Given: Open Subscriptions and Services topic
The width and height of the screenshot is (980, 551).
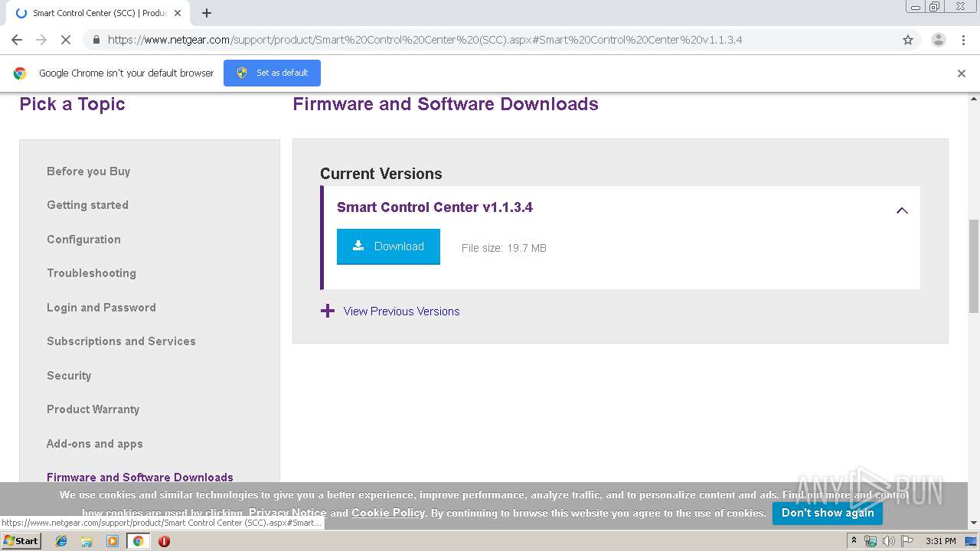Looking at the screenshot, I should point(121,341).
